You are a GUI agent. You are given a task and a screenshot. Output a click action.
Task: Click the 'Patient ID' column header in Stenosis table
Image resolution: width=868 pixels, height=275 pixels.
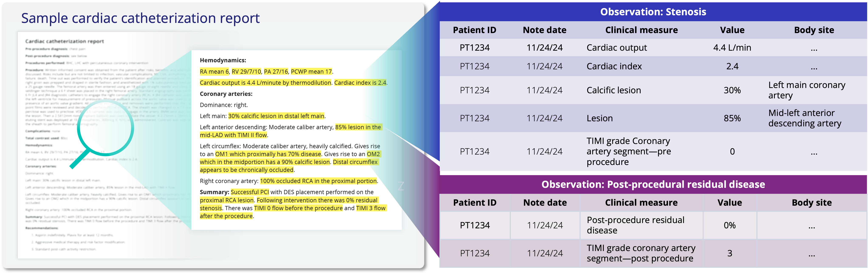pyautogui.click(x=474, y=30)
